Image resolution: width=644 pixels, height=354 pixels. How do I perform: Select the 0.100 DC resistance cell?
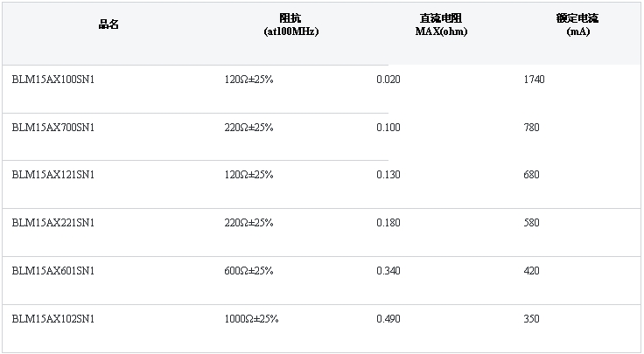388,128
